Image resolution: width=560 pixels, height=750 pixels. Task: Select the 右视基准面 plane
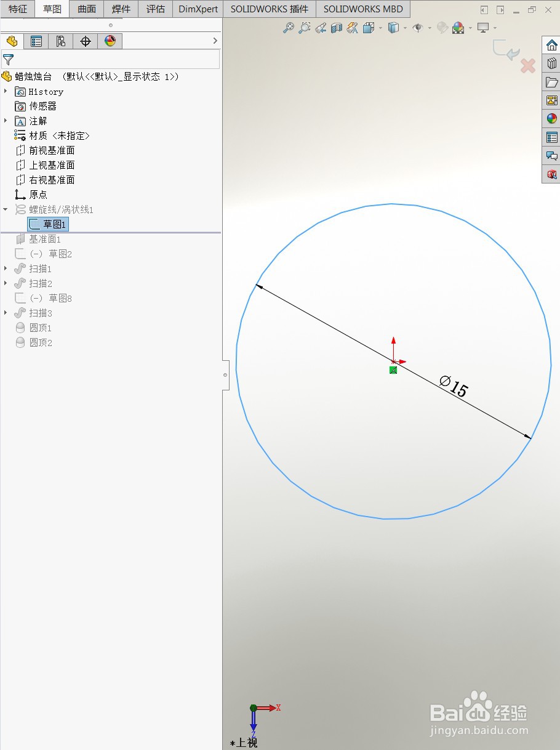tap(45, 180)
